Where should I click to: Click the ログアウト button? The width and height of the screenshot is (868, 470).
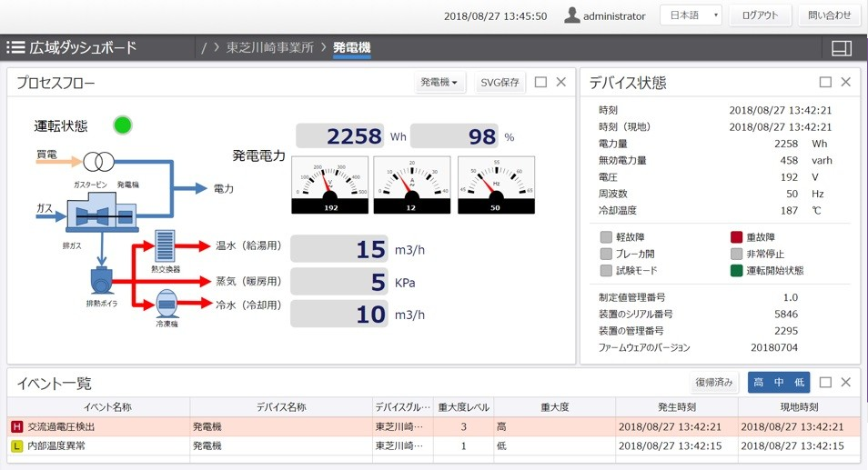click(x=760, y=15)
